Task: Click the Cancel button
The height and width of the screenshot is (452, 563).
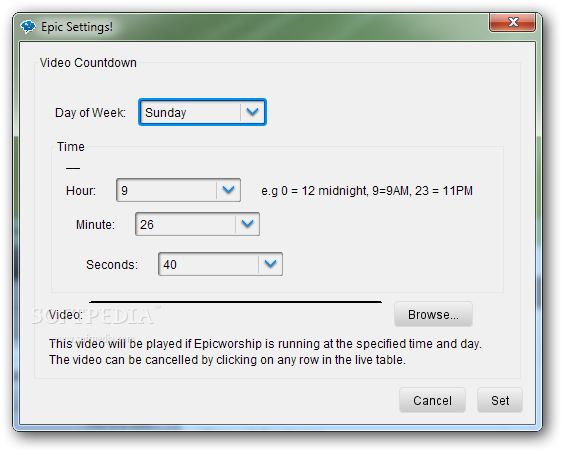Action: pos(432,400)
